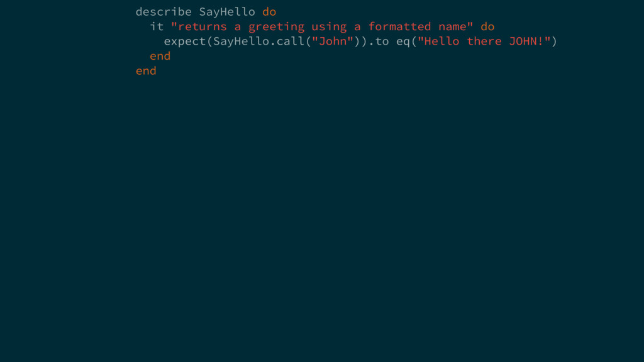644x362 pixels.
Task: Click "SayHello" inside the expect parentheses
Action: (x=241, y=41)
